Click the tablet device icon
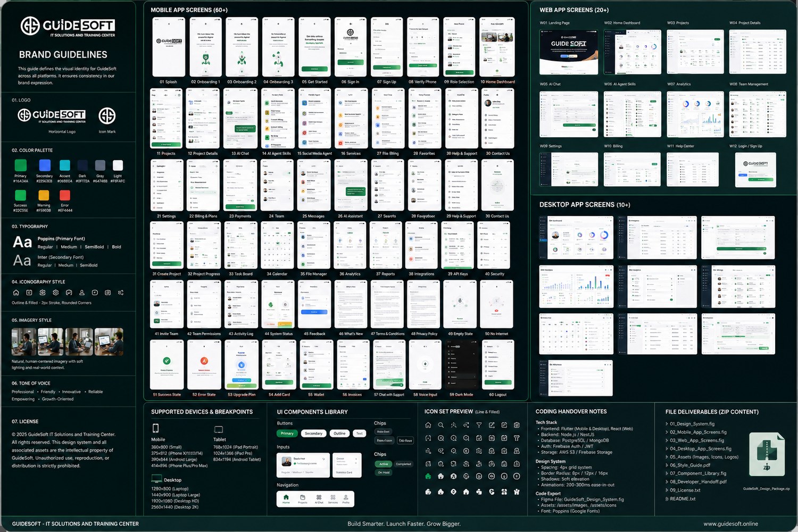This screenshot has width=798, height=532. pos(218,429)
